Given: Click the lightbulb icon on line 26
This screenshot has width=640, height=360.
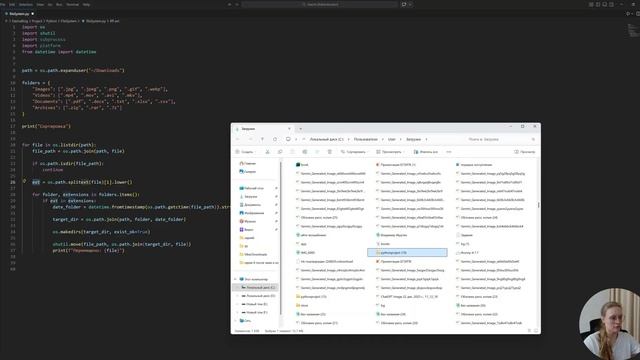Looking at the screenshot, I should click(x=24, y=181).
